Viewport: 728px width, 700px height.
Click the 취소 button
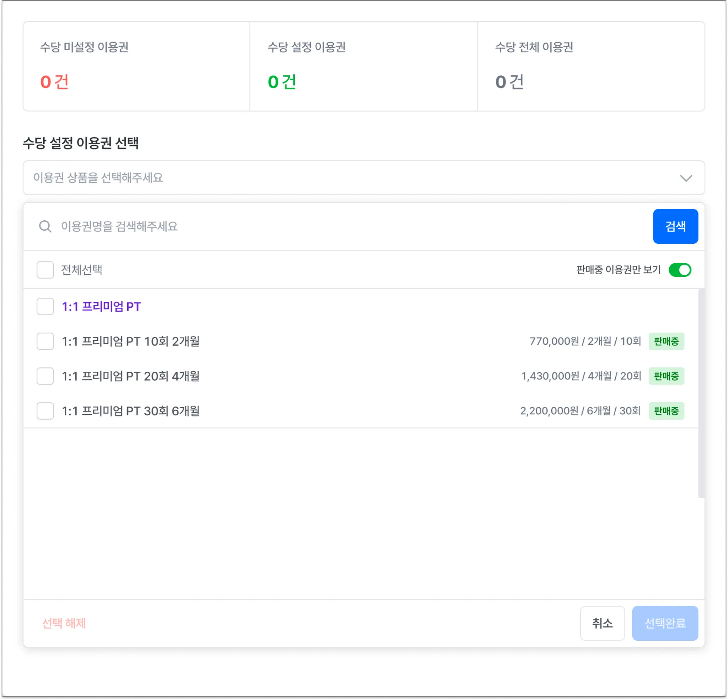tap(602, 623)
